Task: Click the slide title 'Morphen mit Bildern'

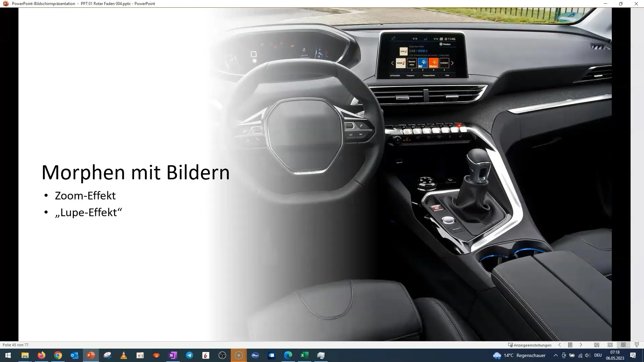Action: pyautogui.click(x=136, y=173)
